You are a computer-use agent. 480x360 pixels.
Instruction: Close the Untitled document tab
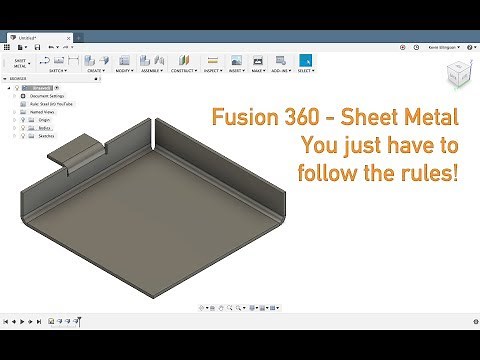68,38
